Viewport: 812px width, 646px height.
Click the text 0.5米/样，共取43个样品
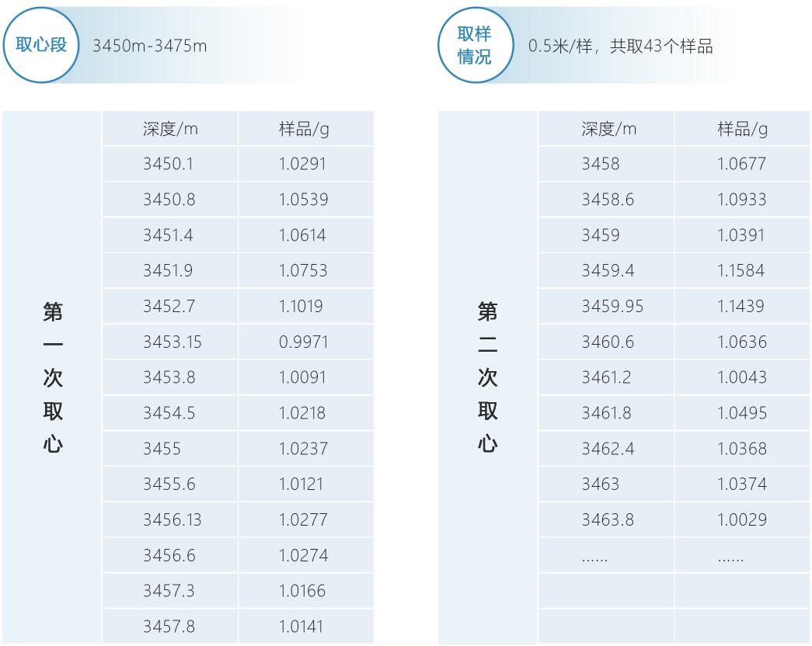pyautogui.click(x=620, y=46)
